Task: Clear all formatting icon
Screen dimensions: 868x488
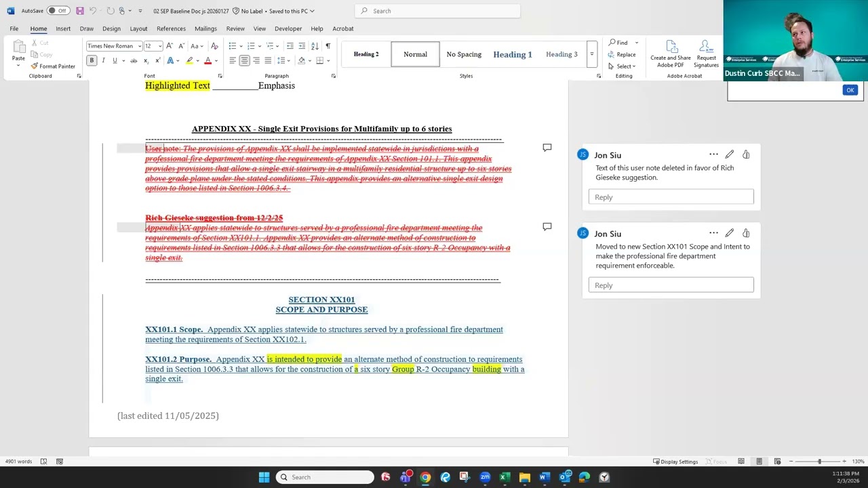Action: point(214,46)
